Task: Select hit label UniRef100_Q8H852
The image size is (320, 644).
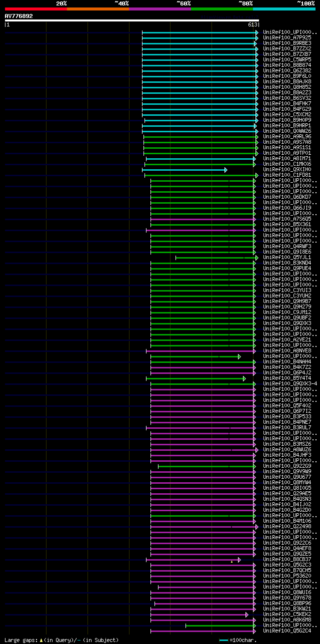Action: point(287,87)
